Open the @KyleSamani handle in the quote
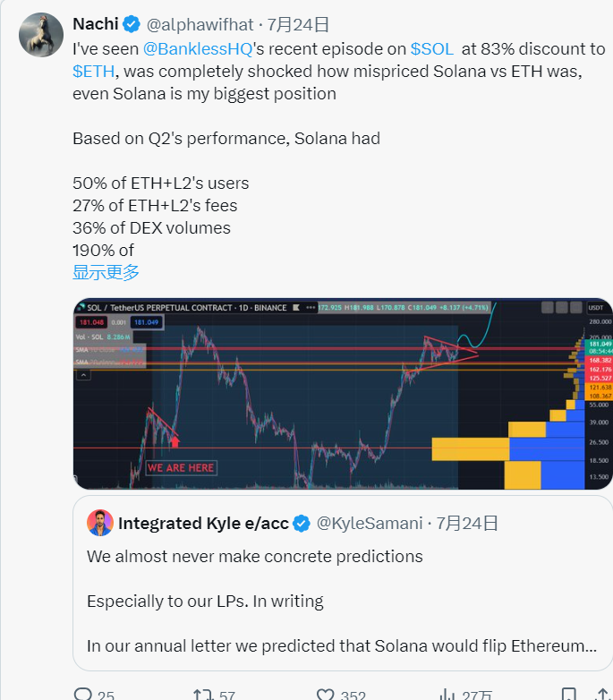Image resolution: width=613 pixels, height=700 pixels. coord(370,524)
